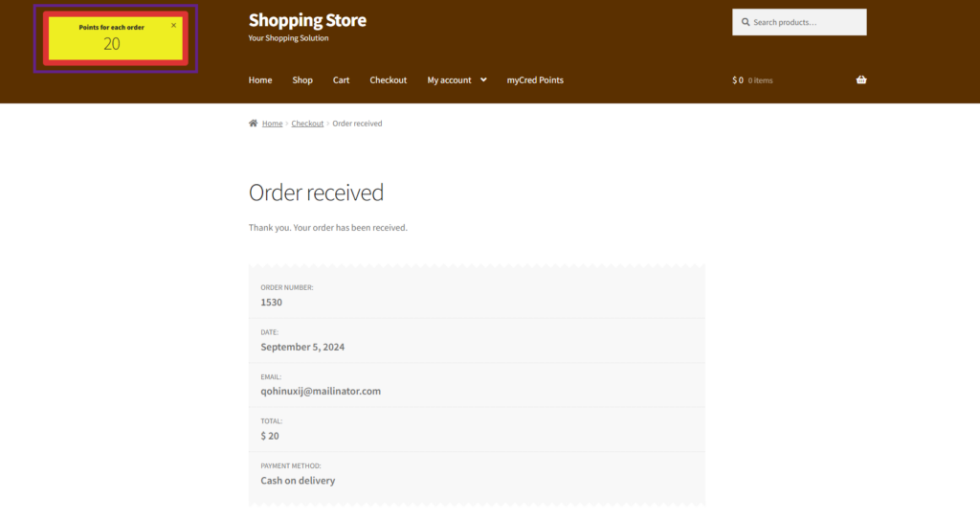The width and height of the screenshot is (980, 520).
Task: Follow the Checkout breadcrumb link
Action: point(307,124)
